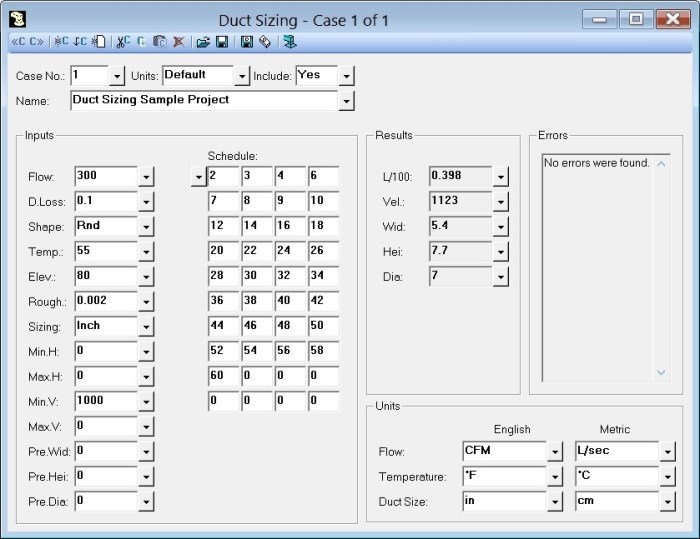
Task: Open the L/100 result dropdown arrow
Action: (500, 177)
